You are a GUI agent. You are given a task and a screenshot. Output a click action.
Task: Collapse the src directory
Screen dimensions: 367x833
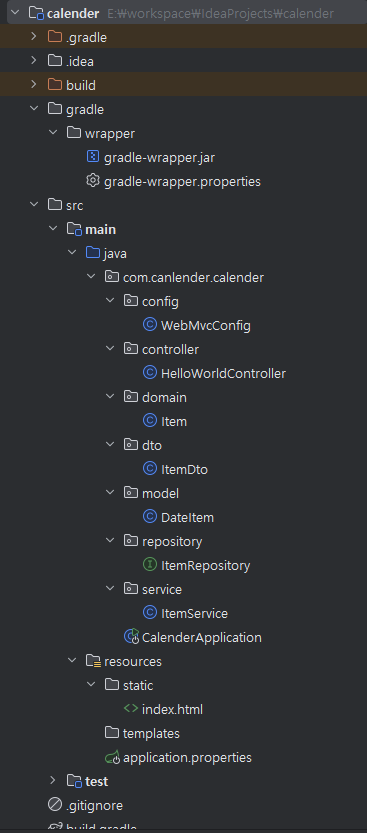(34, 205)
